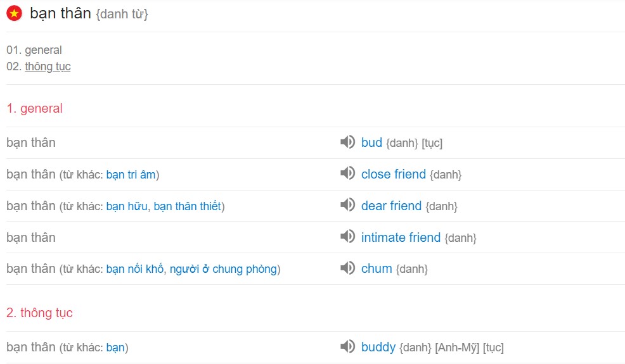Image resolution: width=625 pixels, height=364 pixels.
Task: Open the 'close friend' translation link
Action: [394, 174]
